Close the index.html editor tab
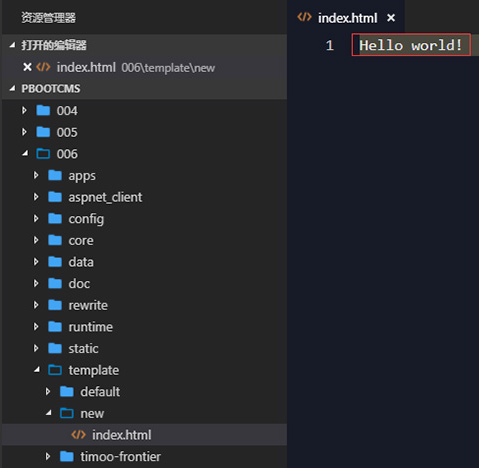Image resolution: width=479 pixels, height=476 pixels. [x=391, y=18]
